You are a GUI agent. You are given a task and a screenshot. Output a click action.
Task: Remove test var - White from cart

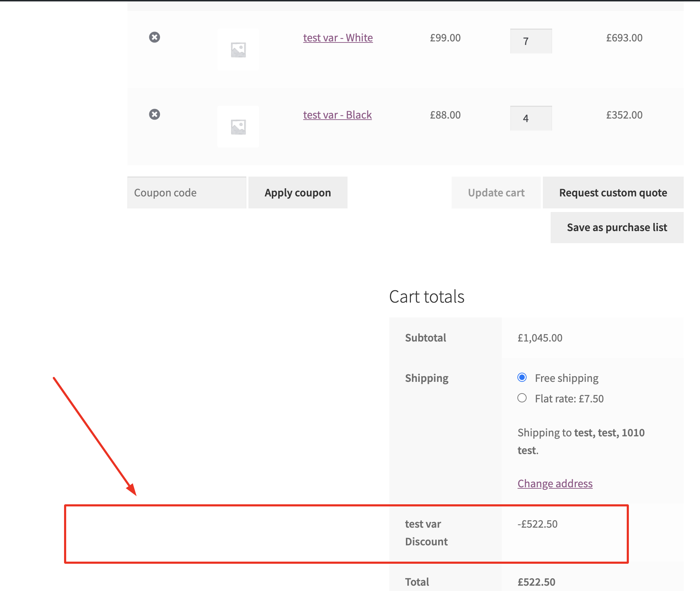point(154,37)
